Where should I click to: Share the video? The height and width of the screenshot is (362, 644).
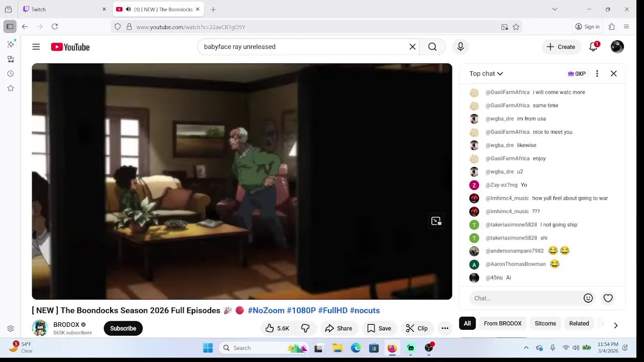click(339, 328)
